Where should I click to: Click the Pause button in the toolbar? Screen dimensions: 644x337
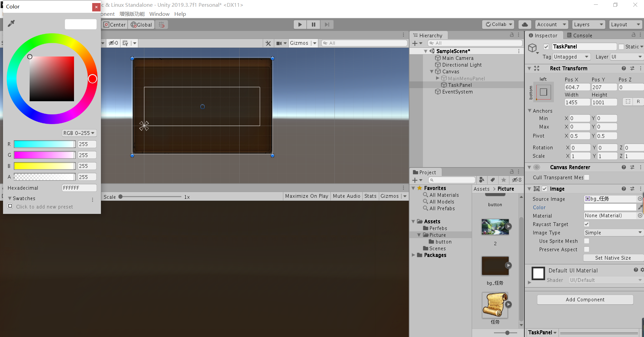313,25
